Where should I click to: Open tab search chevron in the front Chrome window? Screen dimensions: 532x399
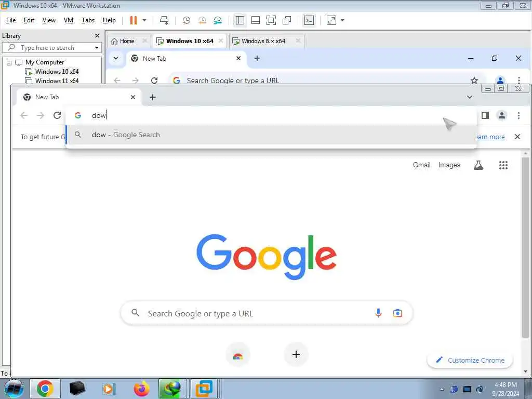pyautogui.click(x=470, y=97)
